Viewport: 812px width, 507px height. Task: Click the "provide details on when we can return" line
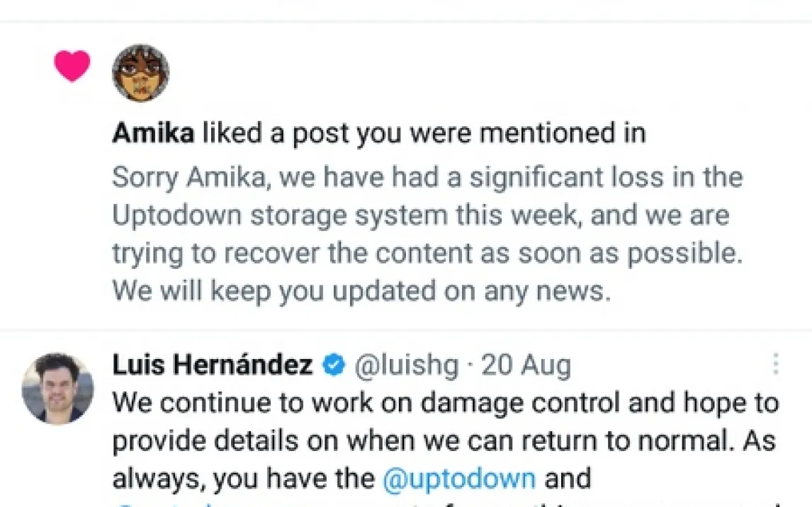click(x=444, y=440)
